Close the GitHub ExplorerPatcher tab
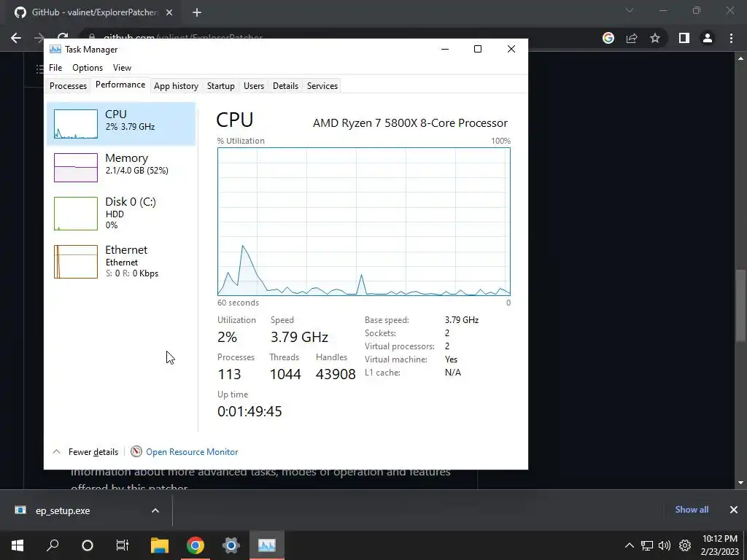747x560 pixels. pyautogui.click(x=169, y=12)
